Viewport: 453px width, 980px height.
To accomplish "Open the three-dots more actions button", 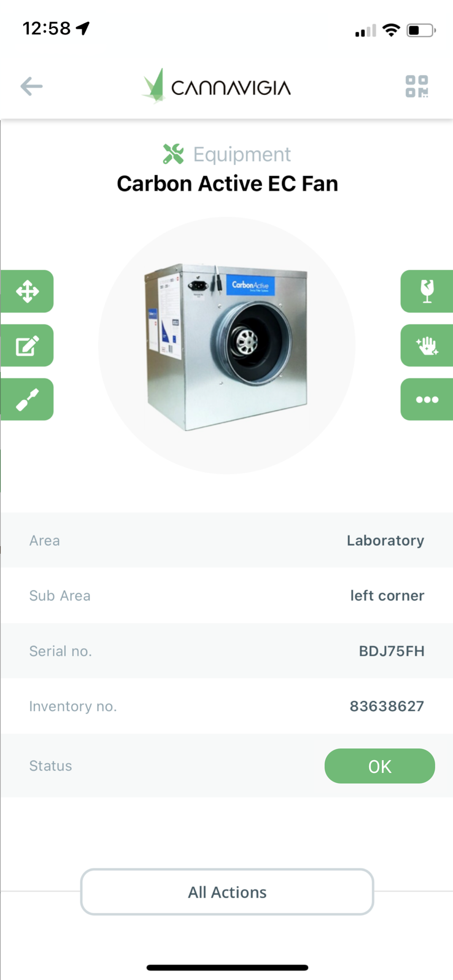I will tap(427, 399).
